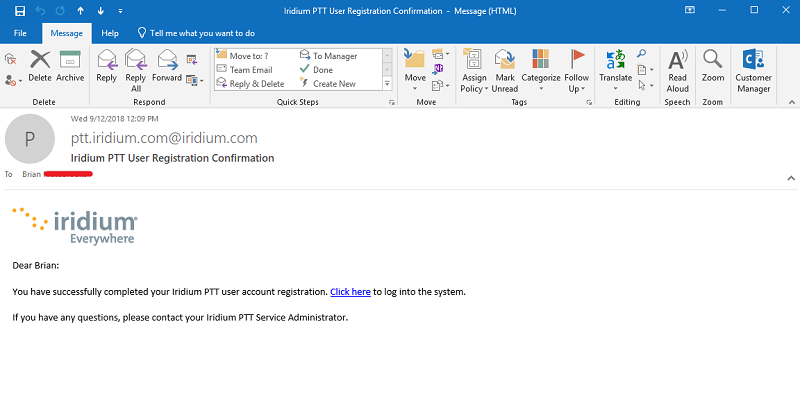Open the Move folder dropdown button
The height and width of the screenshot is (417, 800).
(415, 70)
